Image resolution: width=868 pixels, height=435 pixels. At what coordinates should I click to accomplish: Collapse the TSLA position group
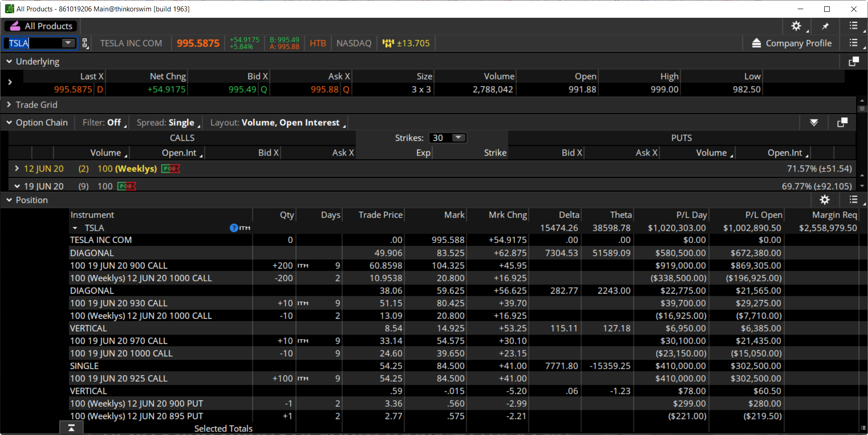[x=75, y=228]
